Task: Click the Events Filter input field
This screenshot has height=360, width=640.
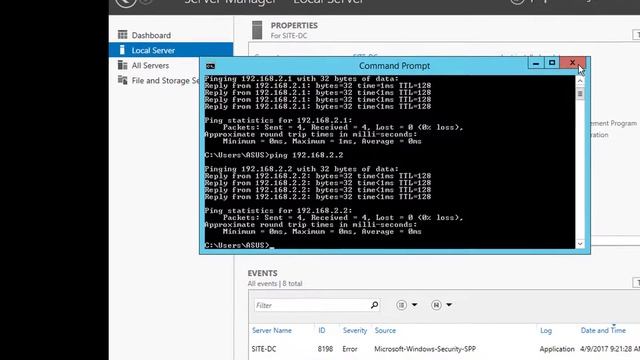Action: pyautogui.click(x=312, y=305)
